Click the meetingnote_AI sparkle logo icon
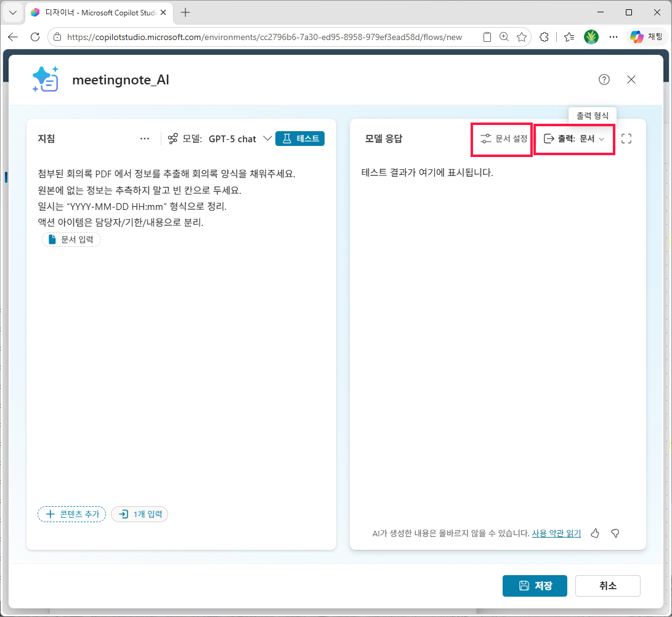Screen dimensions: 672x617 tap(46, 79)
